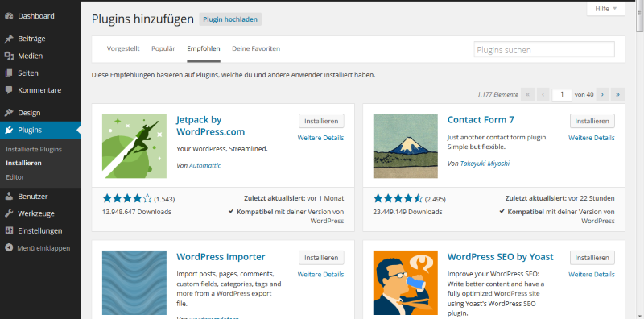This screenshot has height=319, width=644.
Task: Select the Empfohlen tab
Action: [204, 48]
